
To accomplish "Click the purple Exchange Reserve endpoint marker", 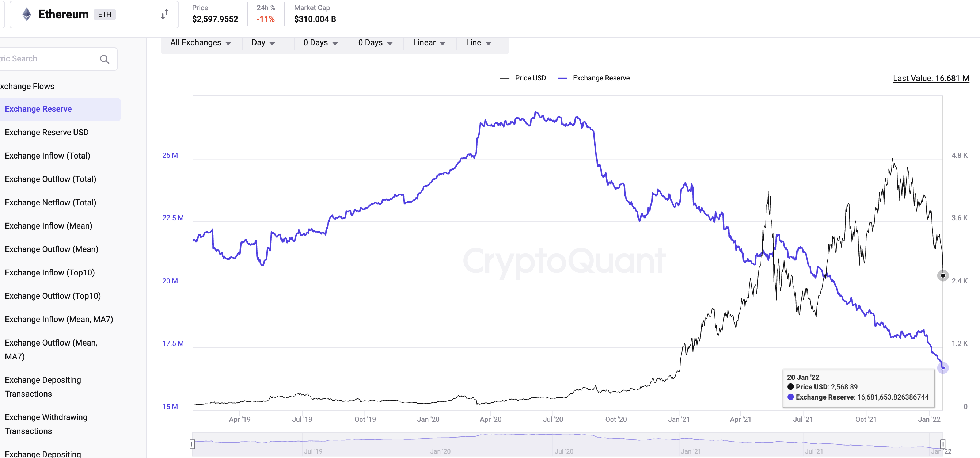I will pyautogui.click(x=943, y=367).
